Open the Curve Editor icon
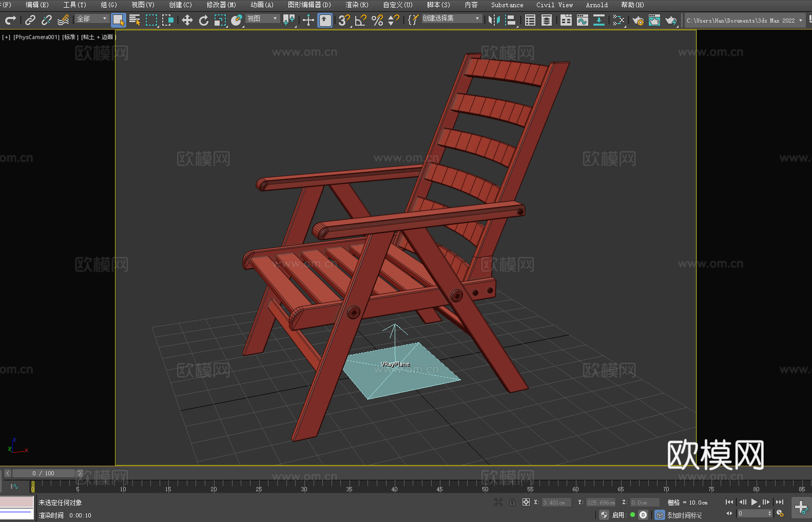 (x=583, y=20)
